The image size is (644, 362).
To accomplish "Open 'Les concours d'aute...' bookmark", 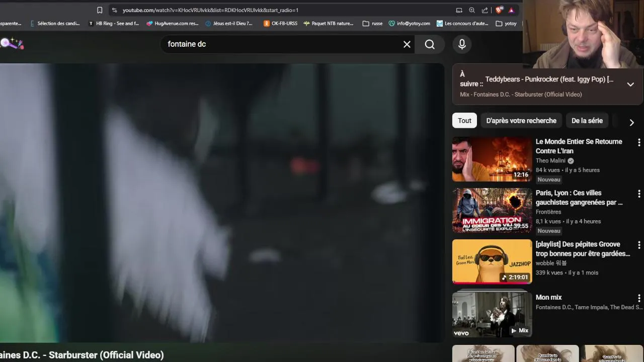I will coord(462,23).
